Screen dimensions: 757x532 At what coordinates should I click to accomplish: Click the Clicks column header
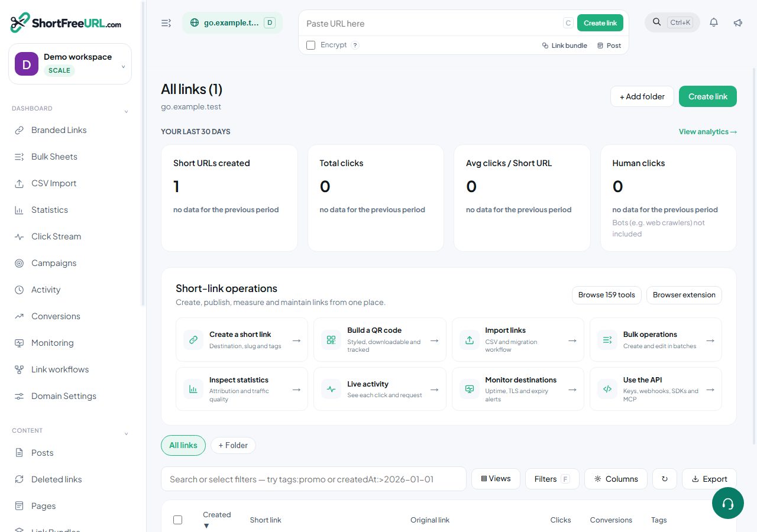[x=561, y=520]
